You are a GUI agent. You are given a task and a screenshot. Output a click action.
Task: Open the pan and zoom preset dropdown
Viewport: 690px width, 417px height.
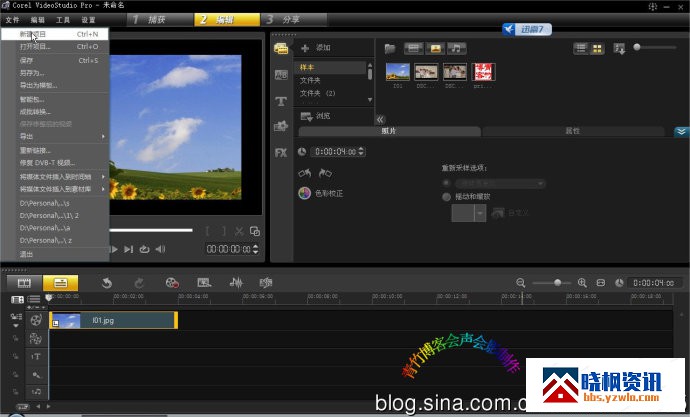(x=480, y=213)
